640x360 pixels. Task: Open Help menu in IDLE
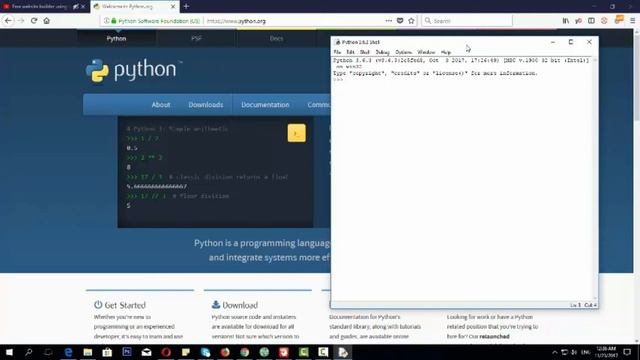click(446, 52)
